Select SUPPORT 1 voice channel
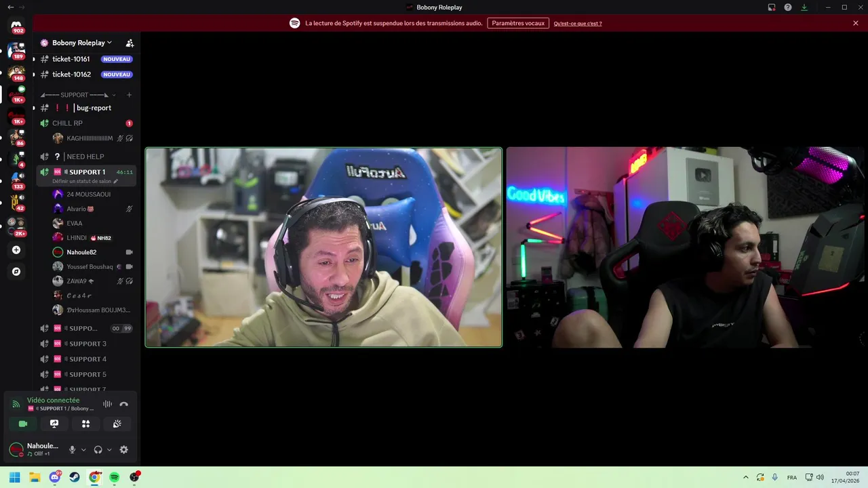Screen dimensions: 868x488 coord(86,175)
